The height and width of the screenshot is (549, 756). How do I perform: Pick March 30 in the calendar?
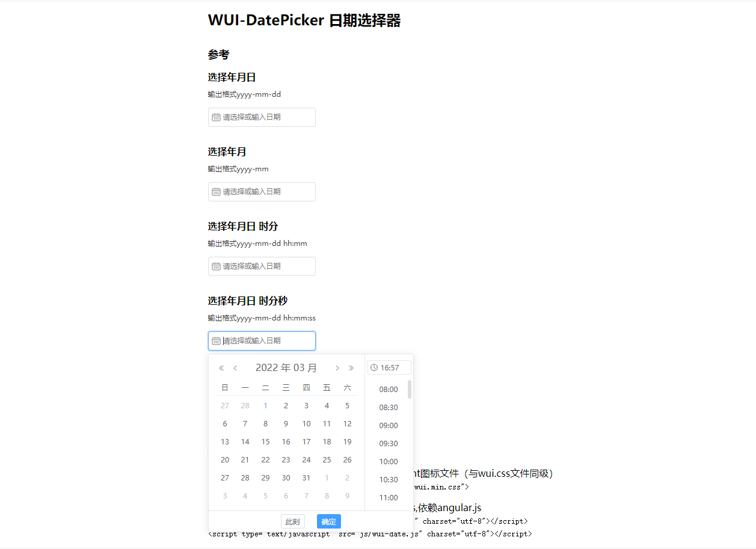286,478
